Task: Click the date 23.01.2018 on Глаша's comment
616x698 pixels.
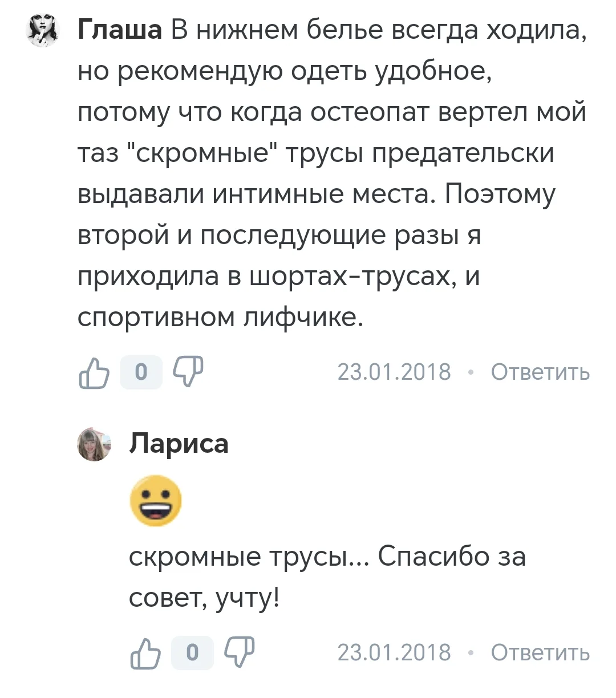Action: [395, 372]
